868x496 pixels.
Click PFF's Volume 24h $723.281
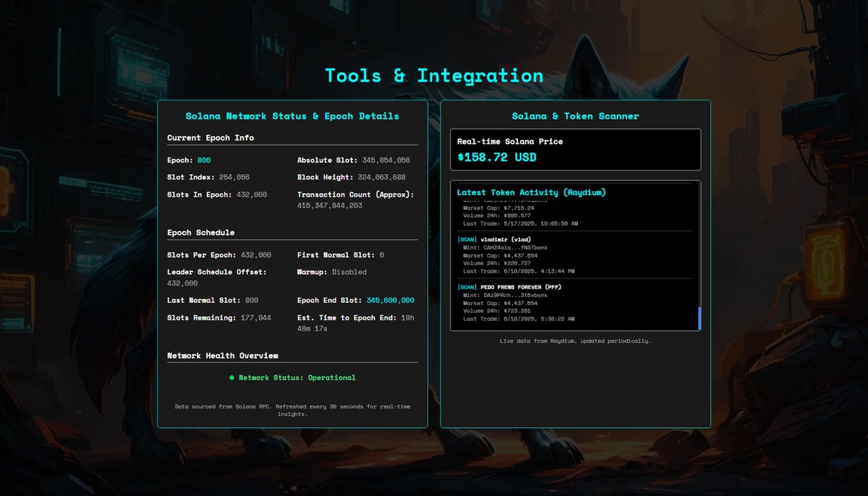[x=496, y=311]
